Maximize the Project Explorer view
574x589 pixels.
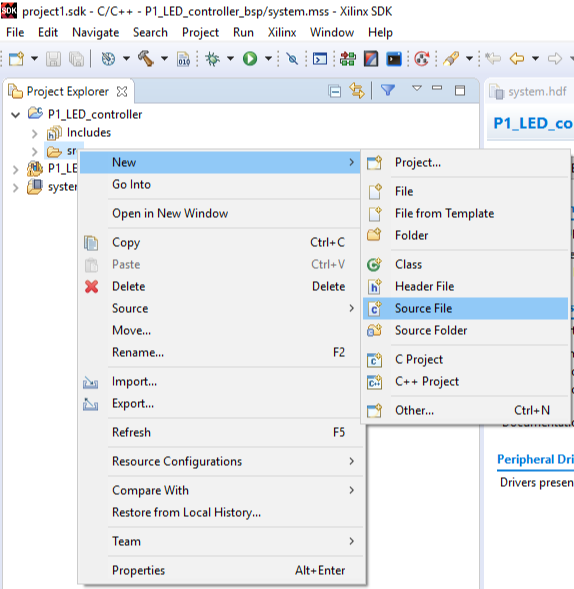click(460, 90)
